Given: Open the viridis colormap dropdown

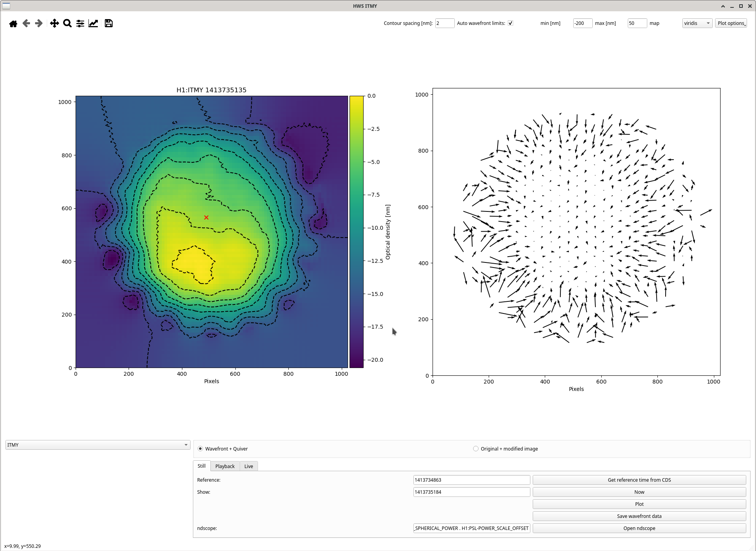Looking at the screenshot, I should tap(697, 23).
